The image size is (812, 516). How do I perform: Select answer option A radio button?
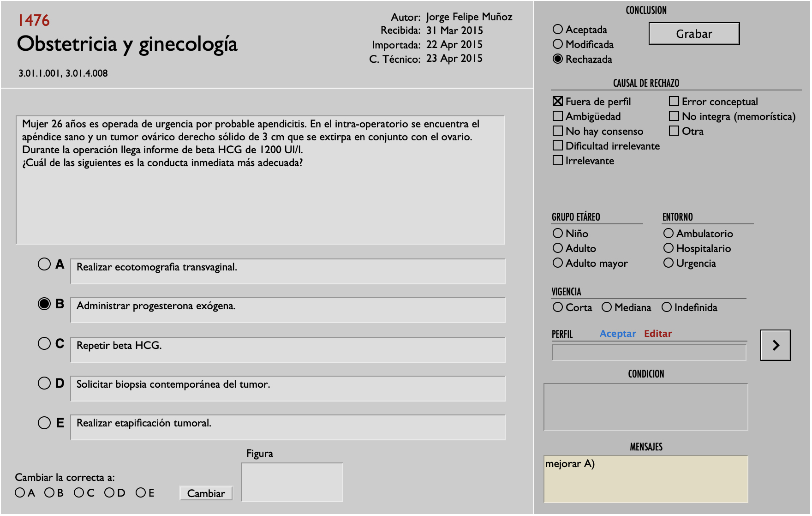pyautogui.click(x=44, y=264)
